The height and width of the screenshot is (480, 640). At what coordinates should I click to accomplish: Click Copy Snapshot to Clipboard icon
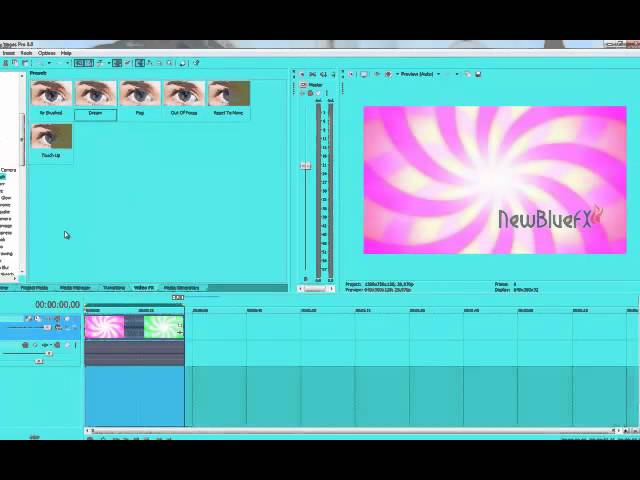[468, 74]
